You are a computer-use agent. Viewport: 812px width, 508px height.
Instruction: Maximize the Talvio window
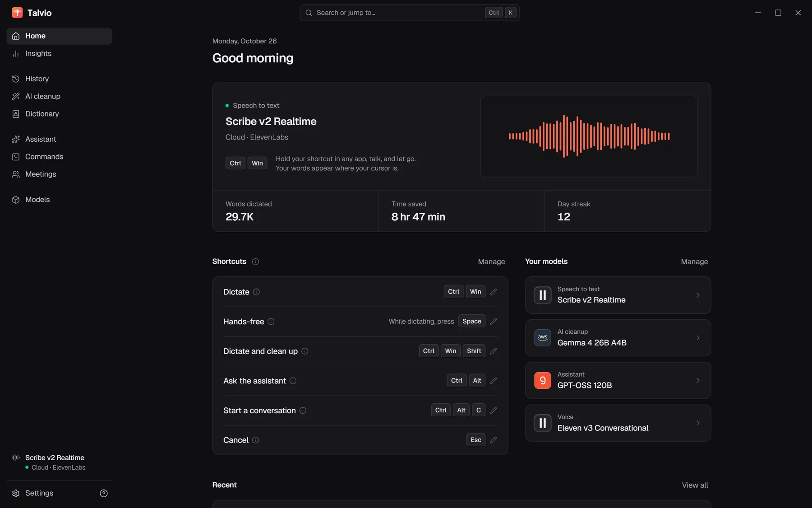point(778,13)
